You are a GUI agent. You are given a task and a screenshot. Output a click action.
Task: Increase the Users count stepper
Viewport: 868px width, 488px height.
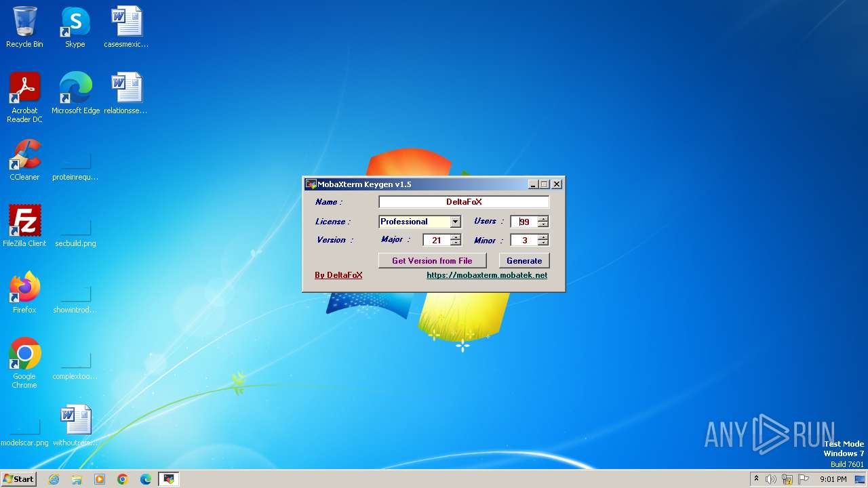point(543,219)
